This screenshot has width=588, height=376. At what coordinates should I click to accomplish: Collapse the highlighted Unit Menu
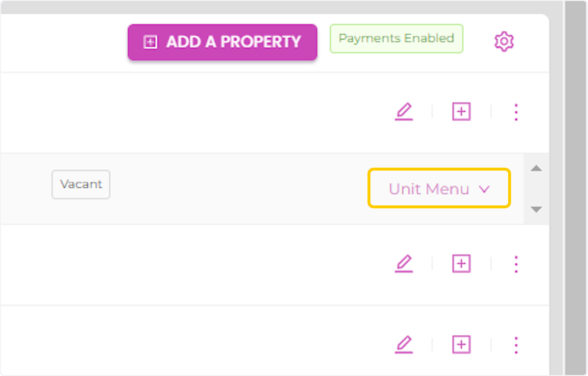coord(438,189)
